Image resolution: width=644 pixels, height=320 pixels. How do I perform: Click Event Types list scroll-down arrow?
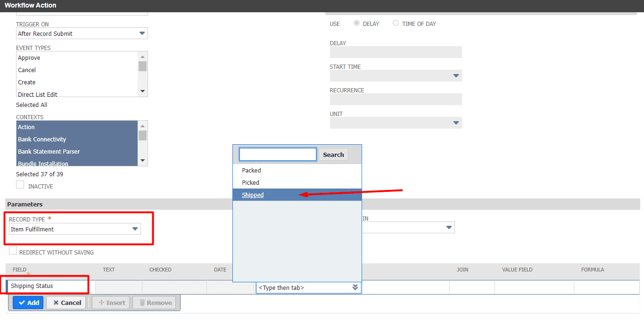(142, 91)
